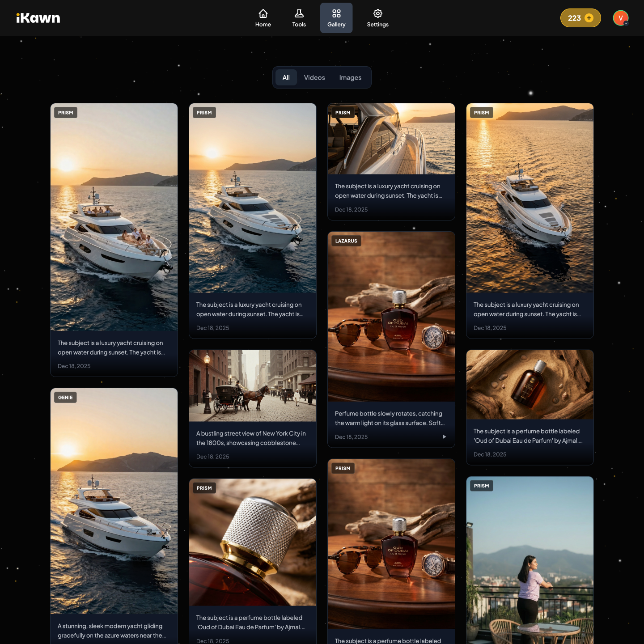Open the Gallery tab
The image size is (644, 644).
coord(336,18)
